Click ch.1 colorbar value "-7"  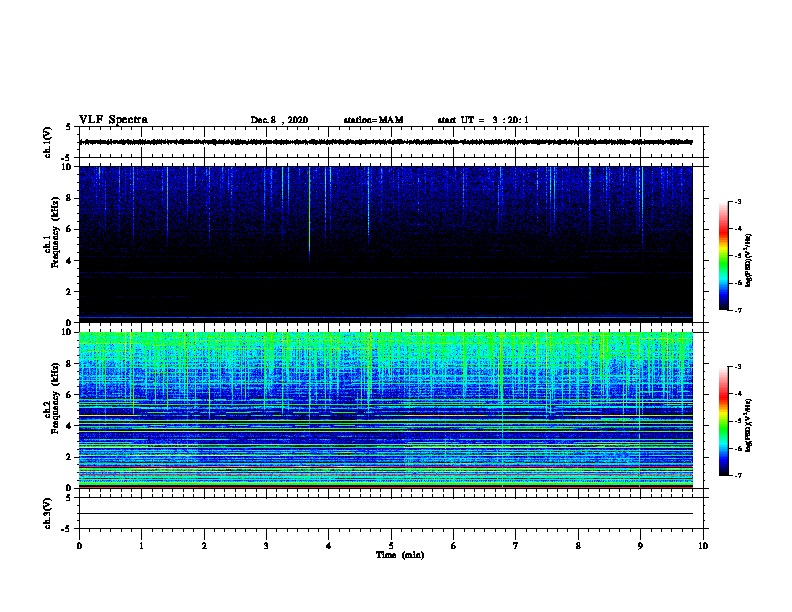click(x=738, y=310)
